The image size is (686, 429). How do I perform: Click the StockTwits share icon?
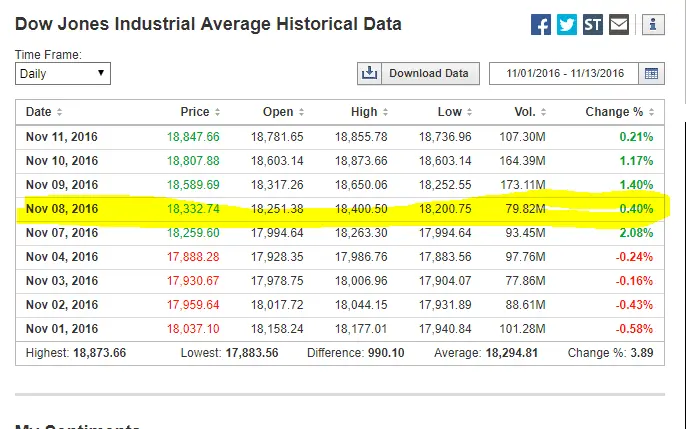coord(593,25)
